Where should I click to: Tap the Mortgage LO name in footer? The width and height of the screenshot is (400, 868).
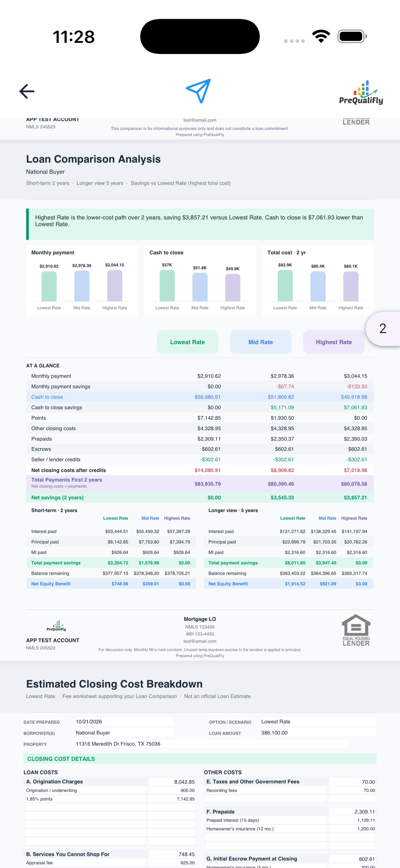pyautogui.click(x=200, y=619)
